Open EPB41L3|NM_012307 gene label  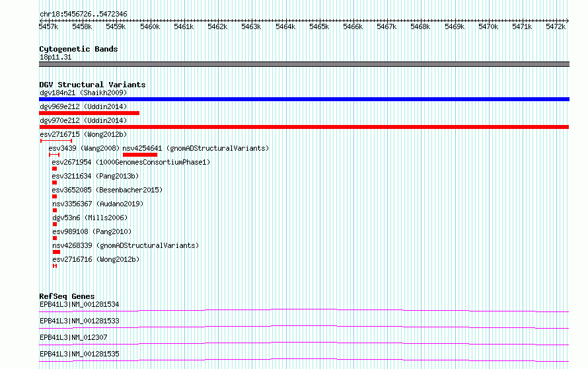(x=73, y=337)
